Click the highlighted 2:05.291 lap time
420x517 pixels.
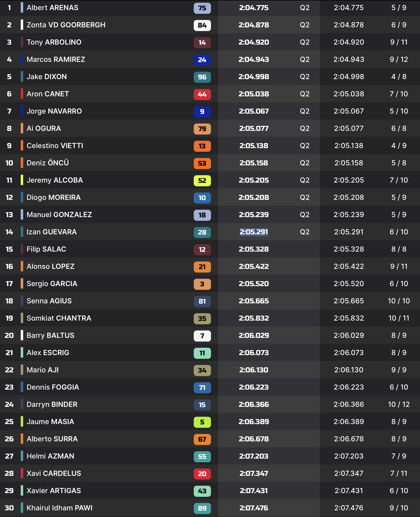[x=254, y=232]
